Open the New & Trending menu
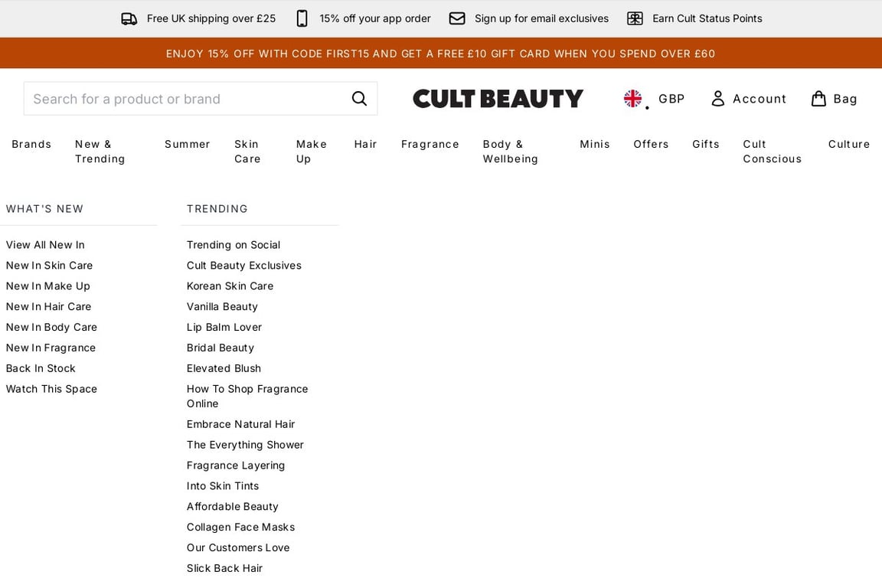 pos(100,152)
